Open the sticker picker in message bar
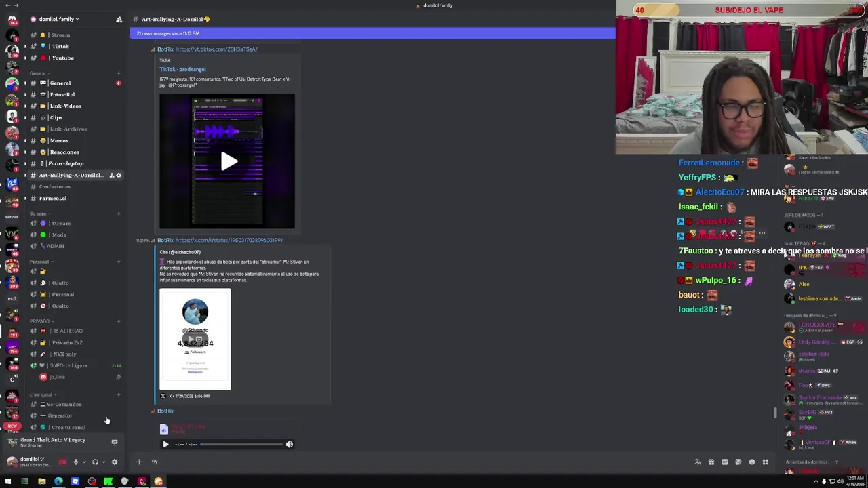868x488 pixels. 738,462
